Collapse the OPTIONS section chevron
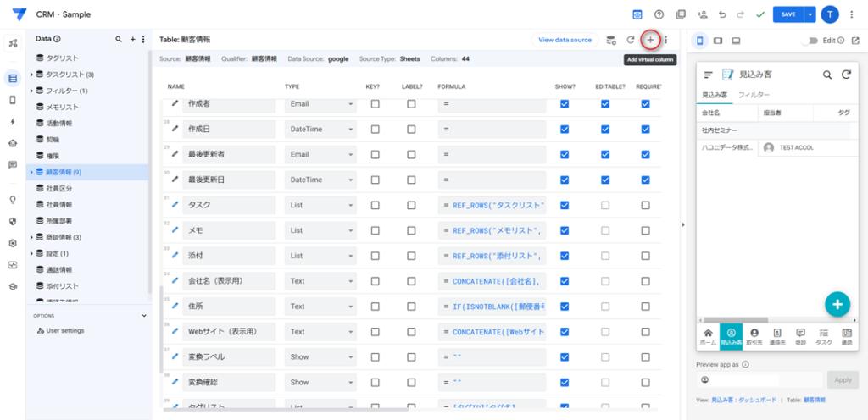 (x=144, y=316)
